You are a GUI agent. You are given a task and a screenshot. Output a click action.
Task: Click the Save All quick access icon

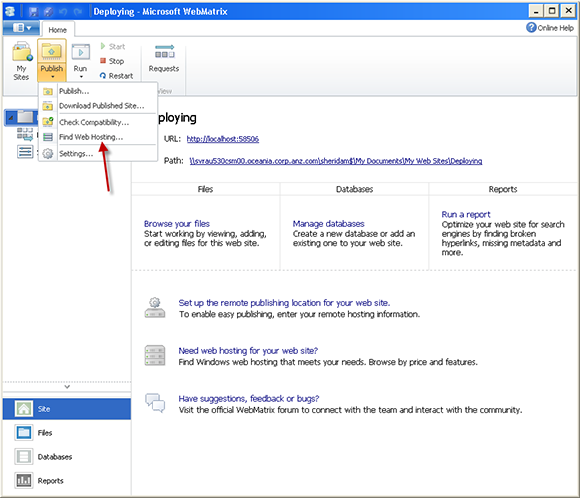(48, 12)
